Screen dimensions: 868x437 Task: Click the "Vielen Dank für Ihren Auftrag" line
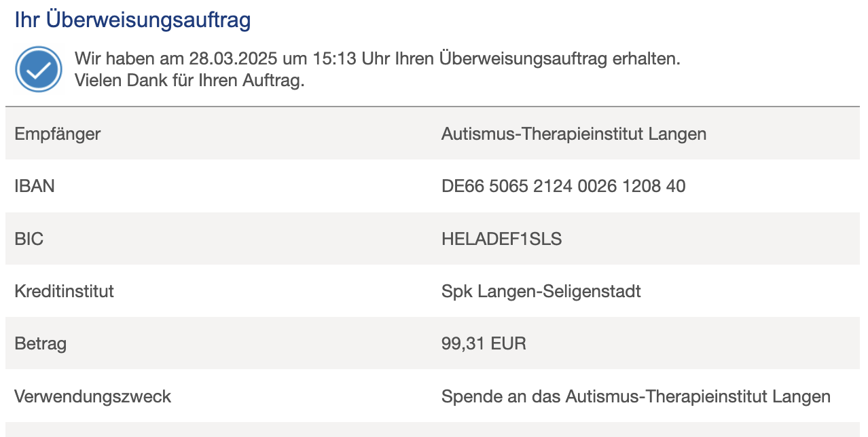click(189, 80)
